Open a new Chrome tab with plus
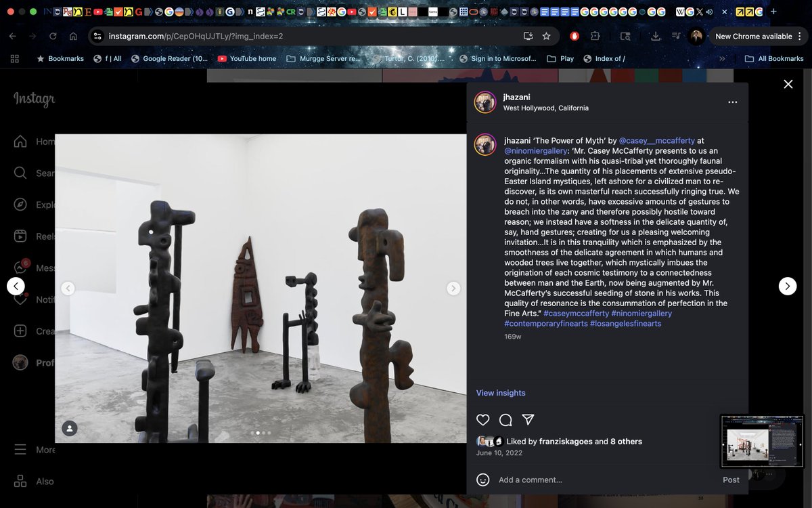 773,12
